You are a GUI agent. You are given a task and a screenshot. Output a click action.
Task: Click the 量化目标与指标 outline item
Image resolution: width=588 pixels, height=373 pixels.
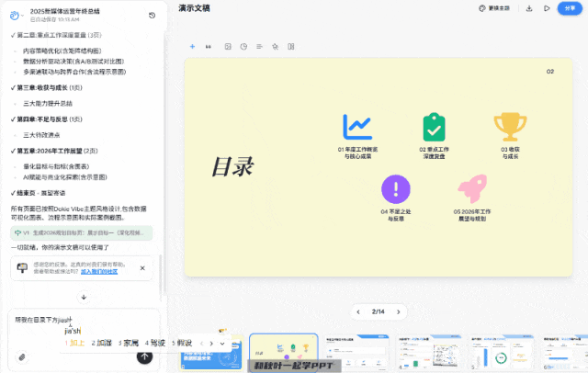[x=56, y=166]
